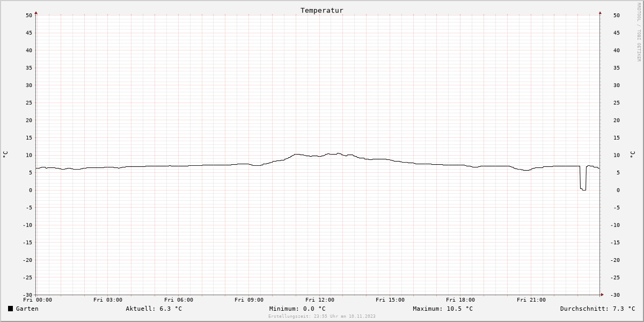Viewport: 644px width, 322px height.
Task: Select the "Minimum: 0.0 °C" value
Action: click(297, 309)
